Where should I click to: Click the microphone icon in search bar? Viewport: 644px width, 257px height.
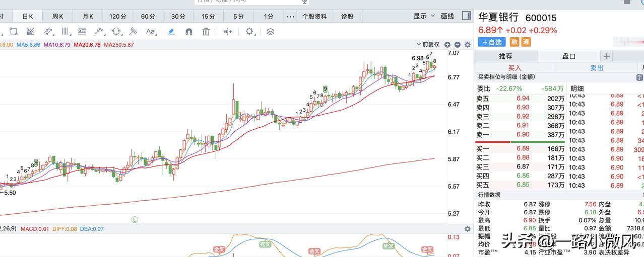[305, 2]
